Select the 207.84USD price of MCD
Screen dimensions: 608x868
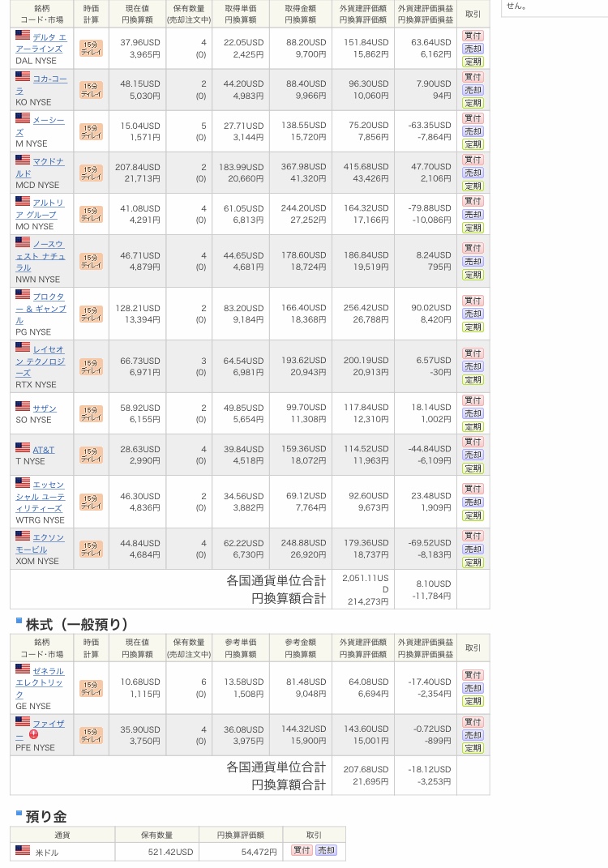point(137,167)
